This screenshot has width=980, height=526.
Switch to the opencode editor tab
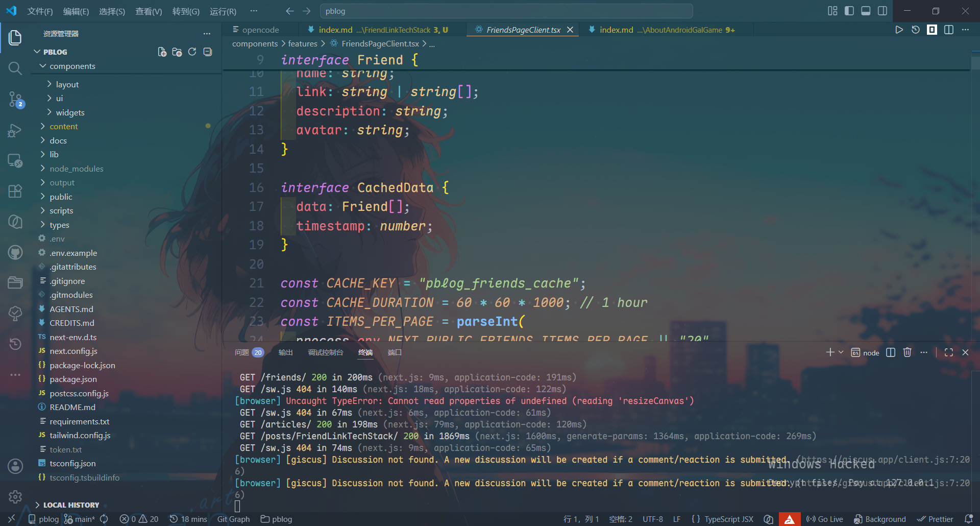click(259, 30)
